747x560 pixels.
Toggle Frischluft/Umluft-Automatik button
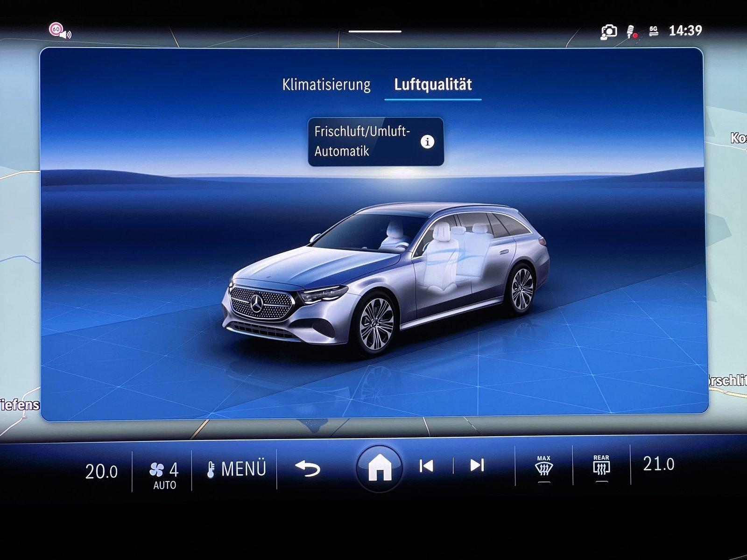[376, 141]
